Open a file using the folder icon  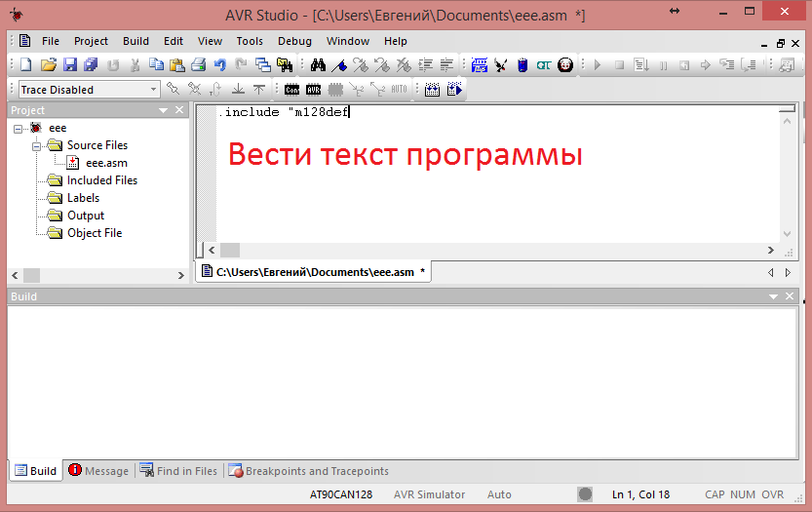pyautogui.click(x=48, y=64)
